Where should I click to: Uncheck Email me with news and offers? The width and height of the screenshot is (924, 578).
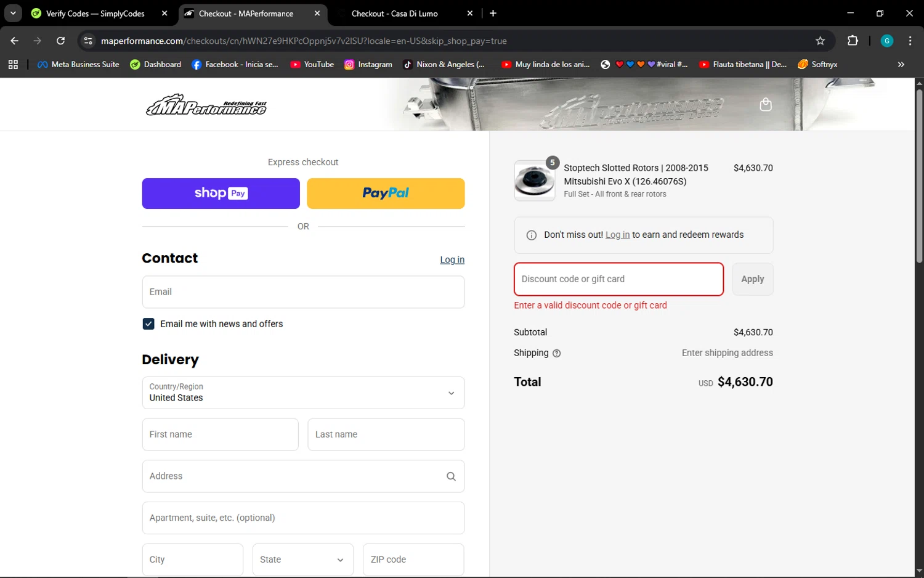tap(148, 324)
